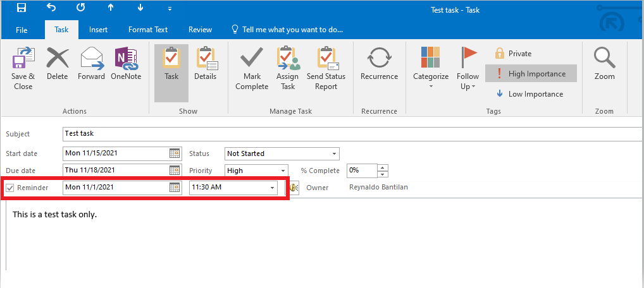
Task: Click the Reminder date field
Action: point(116,188)
